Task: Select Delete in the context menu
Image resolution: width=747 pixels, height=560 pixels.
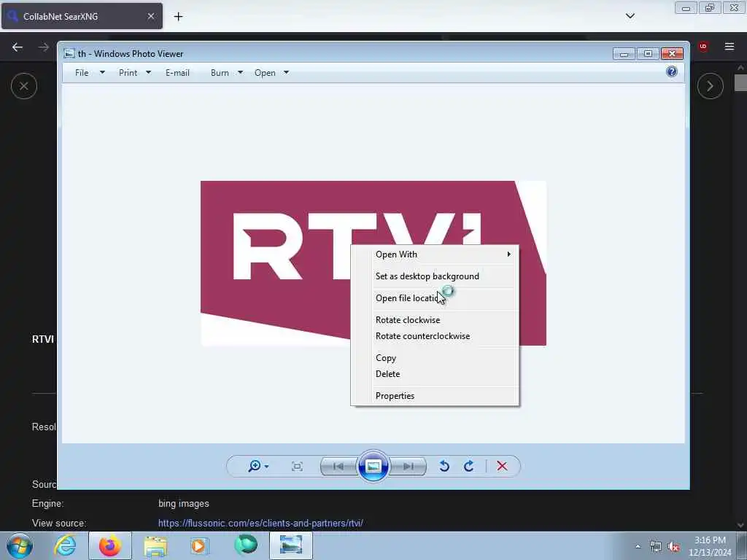Action: [x=435, y=374]
